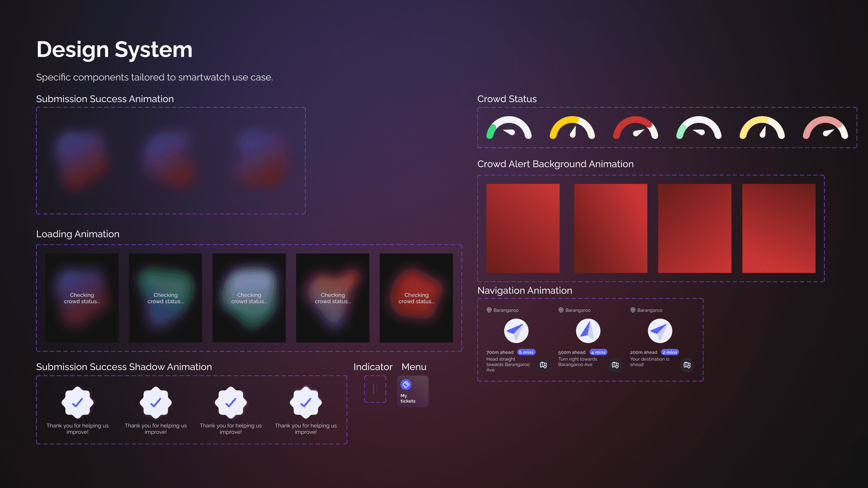868x488 pixels.
Task: Click the last red crowd alert swatch
Action: (x=779, y=228)
